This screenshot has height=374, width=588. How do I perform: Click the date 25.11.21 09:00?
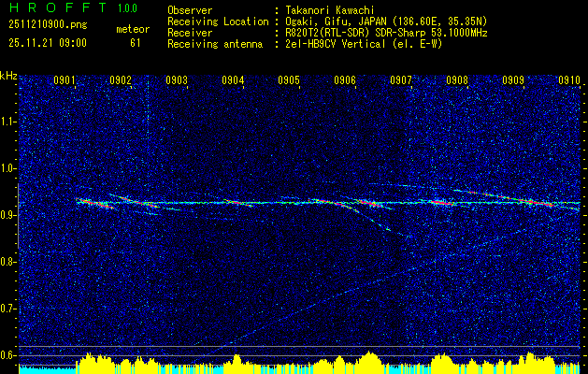pyautogui.click(x=48, y=43)
